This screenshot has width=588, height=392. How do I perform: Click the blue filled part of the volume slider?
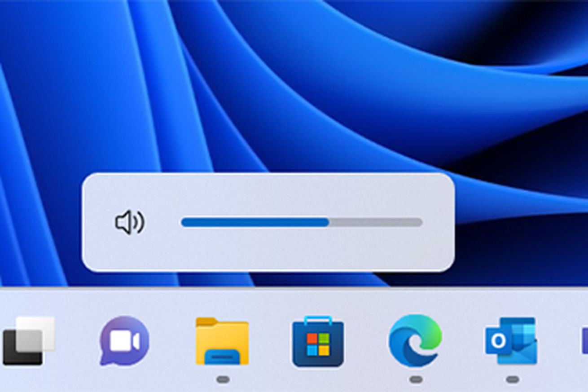pyautogui.click(x=254, y=222)
